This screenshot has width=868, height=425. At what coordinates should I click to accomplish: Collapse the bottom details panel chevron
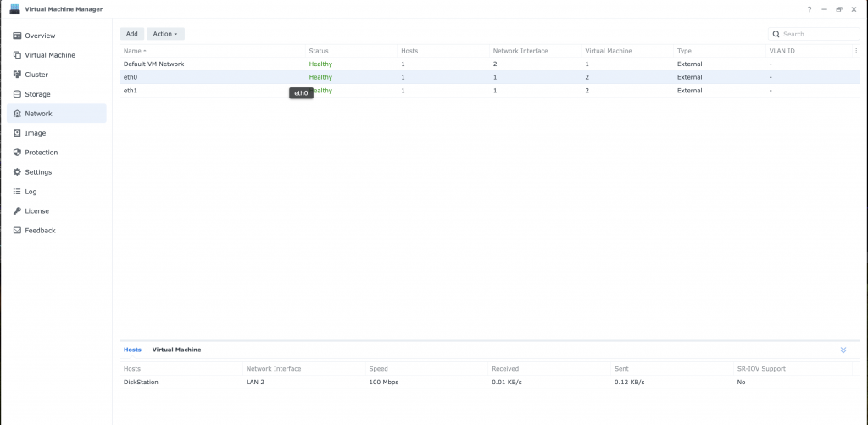[843, 350]
